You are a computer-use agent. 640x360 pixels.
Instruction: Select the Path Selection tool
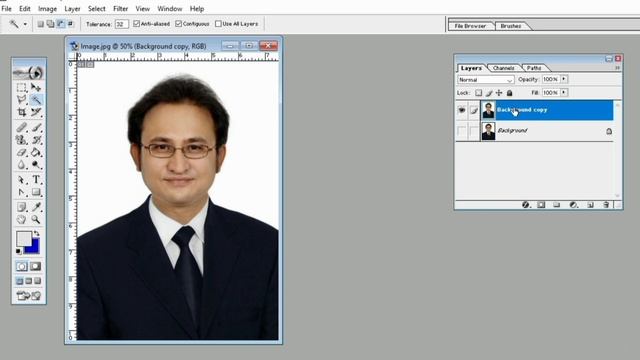(x=22, y=180)
